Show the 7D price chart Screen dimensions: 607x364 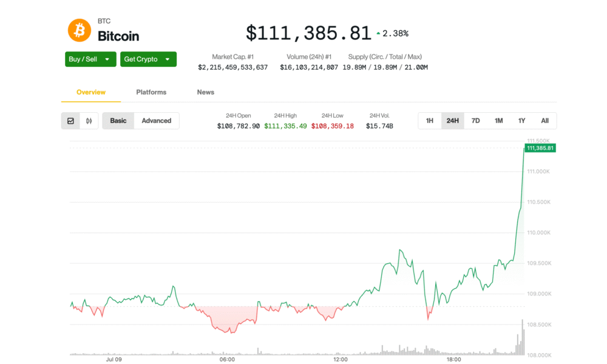[476, 121]
